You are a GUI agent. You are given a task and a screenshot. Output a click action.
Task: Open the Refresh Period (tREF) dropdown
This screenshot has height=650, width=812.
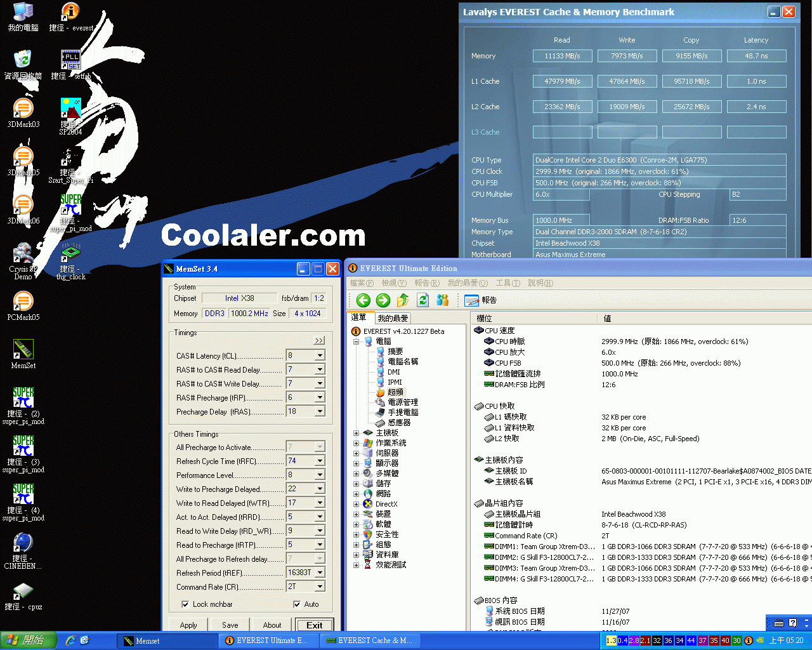pyautogui.click(x=320, y=573)
